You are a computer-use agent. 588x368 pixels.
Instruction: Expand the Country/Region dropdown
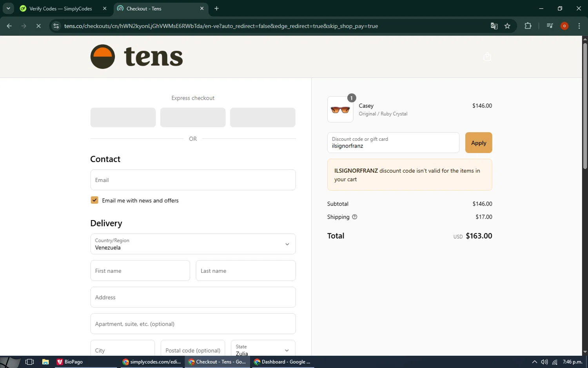pos(193,244)
